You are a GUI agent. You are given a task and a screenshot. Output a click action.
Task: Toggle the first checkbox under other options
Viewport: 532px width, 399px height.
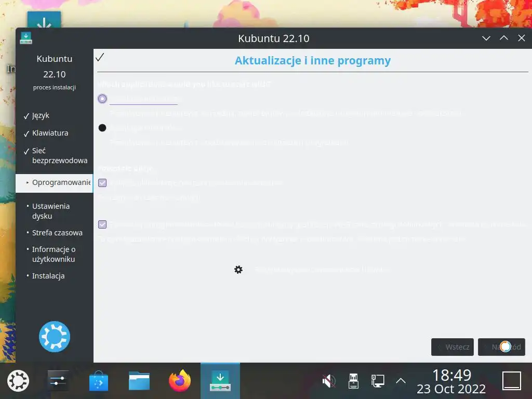(x=102, y=183)
